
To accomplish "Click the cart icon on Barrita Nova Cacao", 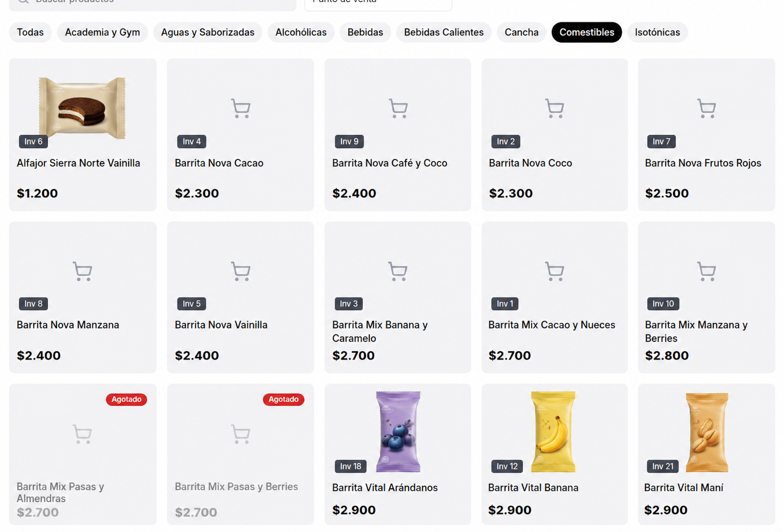I will click(x=240, y=108).
